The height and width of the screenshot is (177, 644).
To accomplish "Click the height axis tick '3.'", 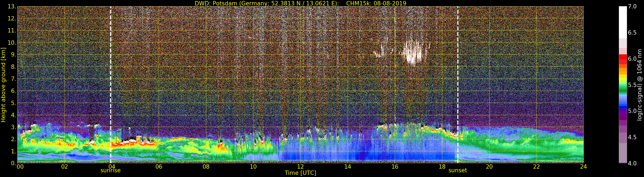I will coord(13,127).
